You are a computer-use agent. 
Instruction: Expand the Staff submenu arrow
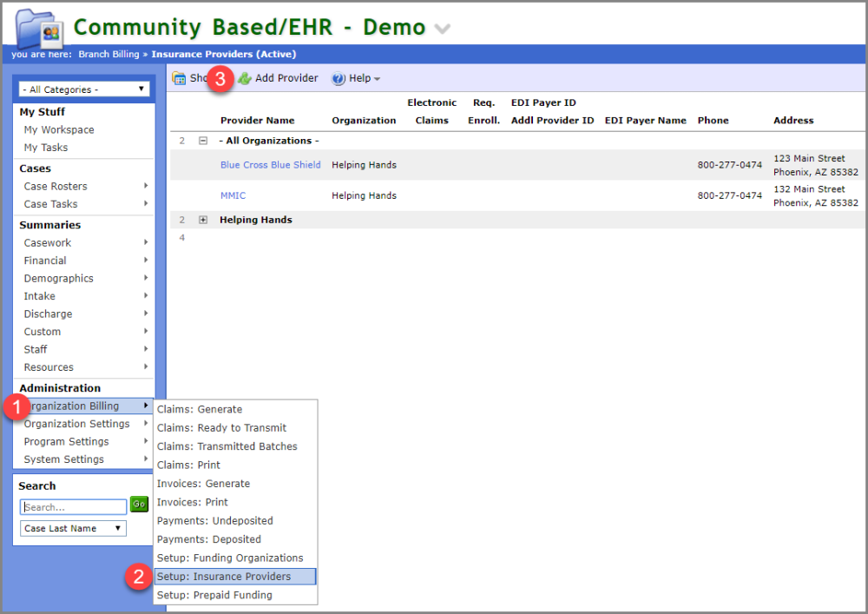coord(146,348)
